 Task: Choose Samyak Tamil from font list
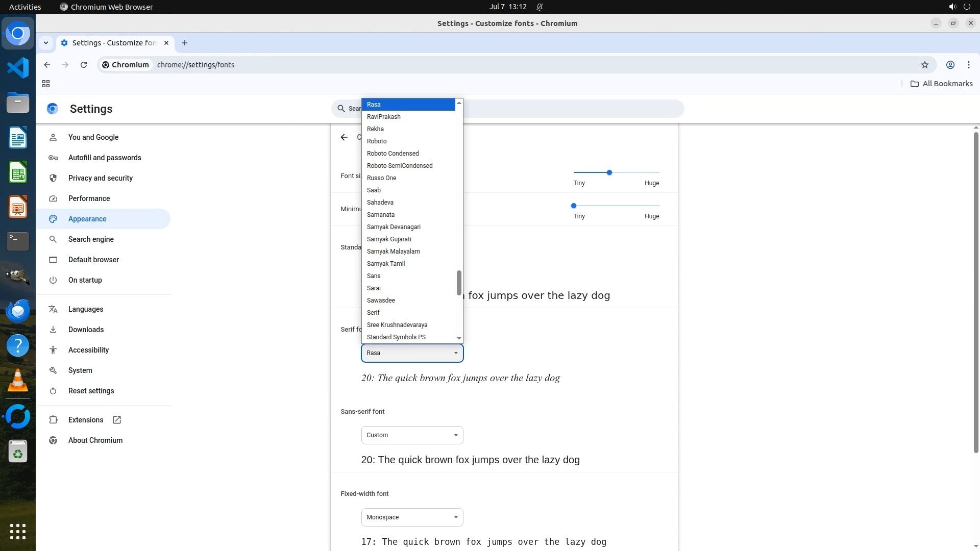coord(385,264)
